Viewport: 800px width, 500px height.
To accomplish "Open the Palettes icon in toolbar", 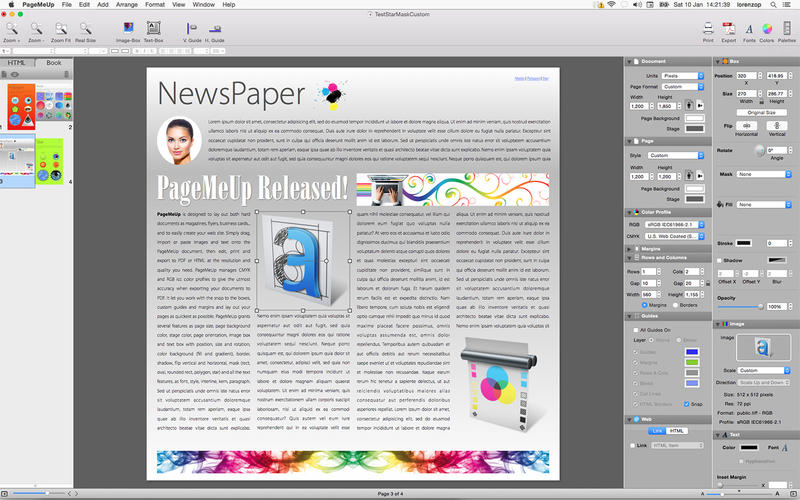I will [x=787, y=29].
